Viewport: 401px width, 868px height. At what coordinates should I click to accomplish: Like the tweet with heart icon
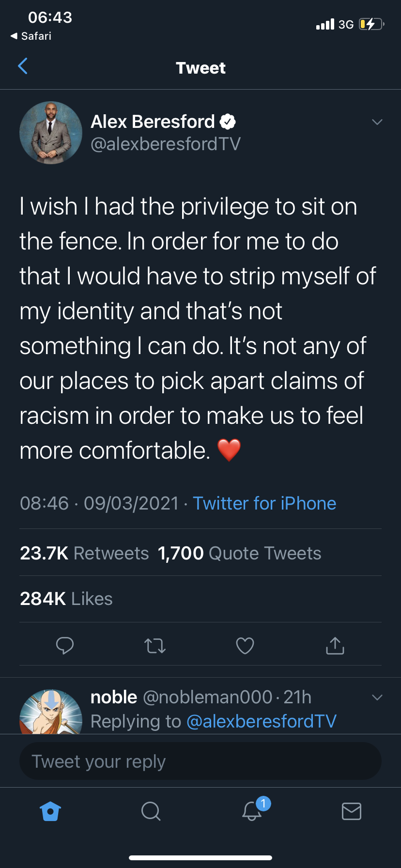(x=245, y=646)
